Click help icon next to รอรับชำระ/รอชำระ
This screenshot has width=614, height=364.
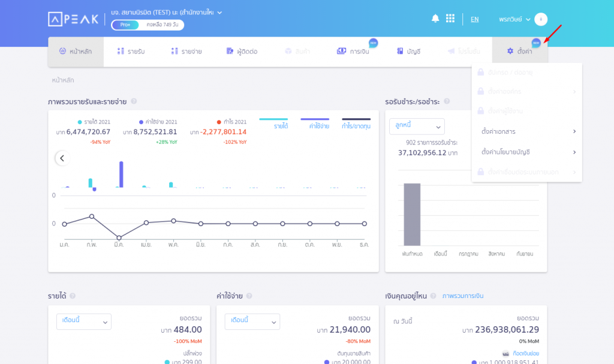pos(447,101)
